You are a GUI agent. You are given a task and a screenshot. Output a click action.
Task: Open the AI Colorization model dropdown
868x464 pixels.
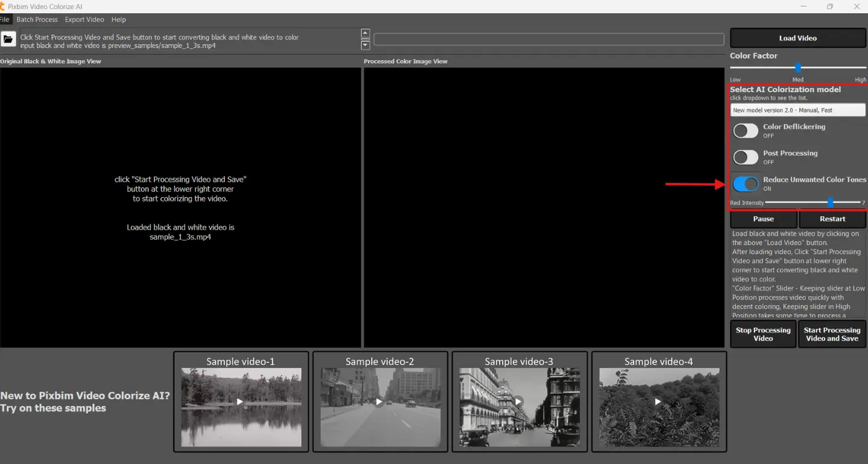(x=798, y=110)
